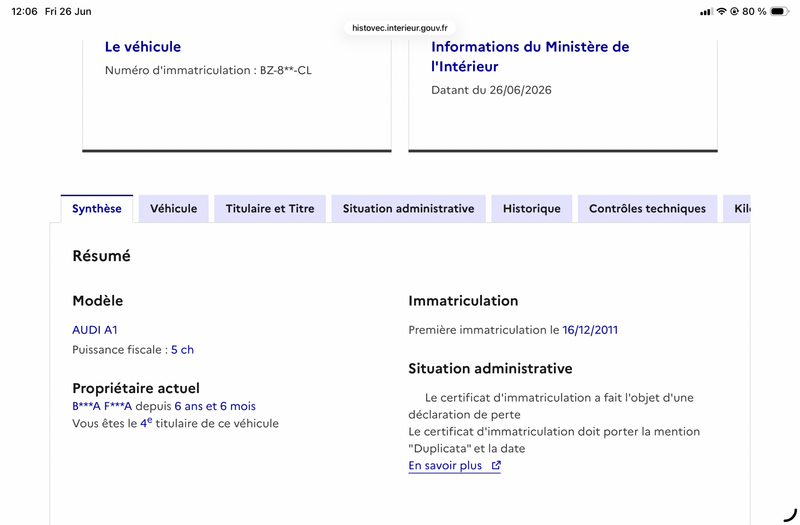Click the external link icon beside En savoir plus
Screen dimensions: 800x525
click(x=496, y=465)
